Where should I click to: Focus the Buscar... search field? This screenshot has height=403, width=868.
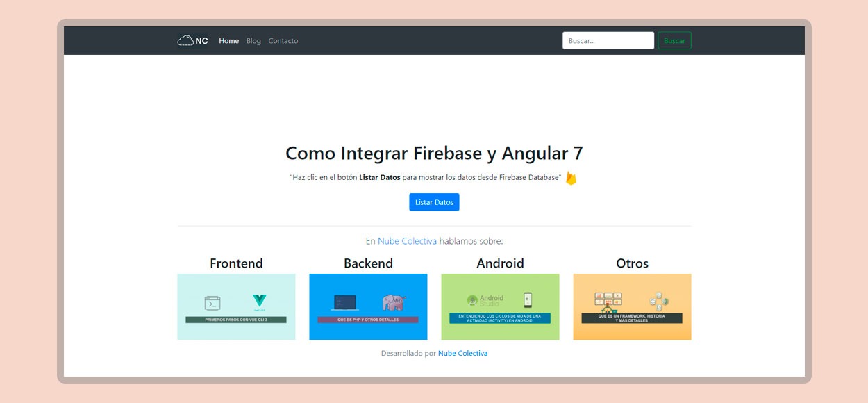coord(608,41)
